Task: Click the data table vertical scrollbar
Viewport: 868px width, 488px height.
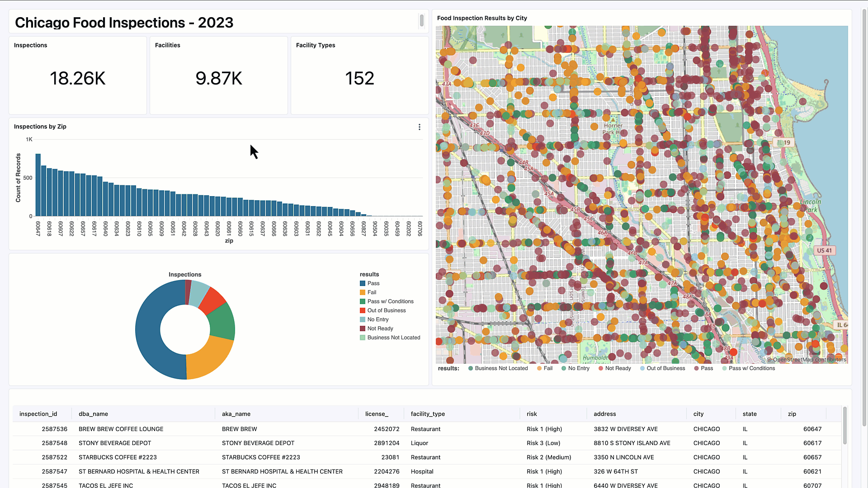Action: point(844,425)
